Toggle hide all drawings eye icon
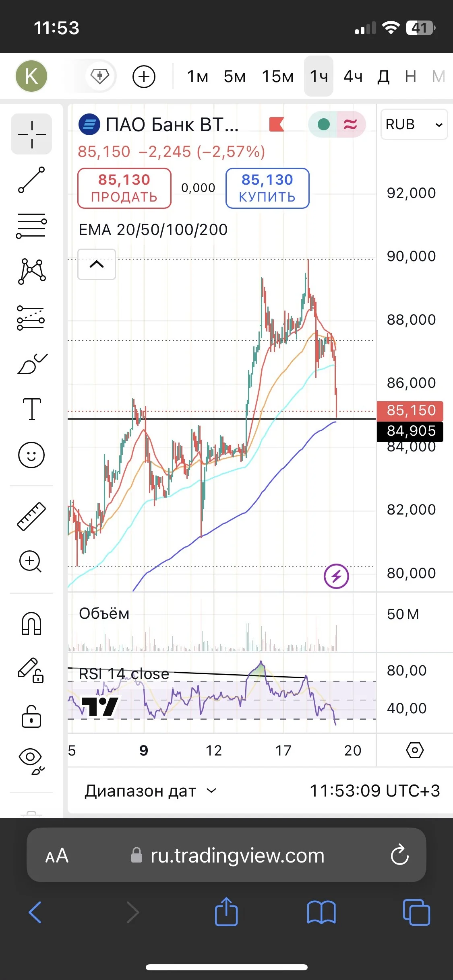Screen dimensions: 453x980 tap(31, 762)
